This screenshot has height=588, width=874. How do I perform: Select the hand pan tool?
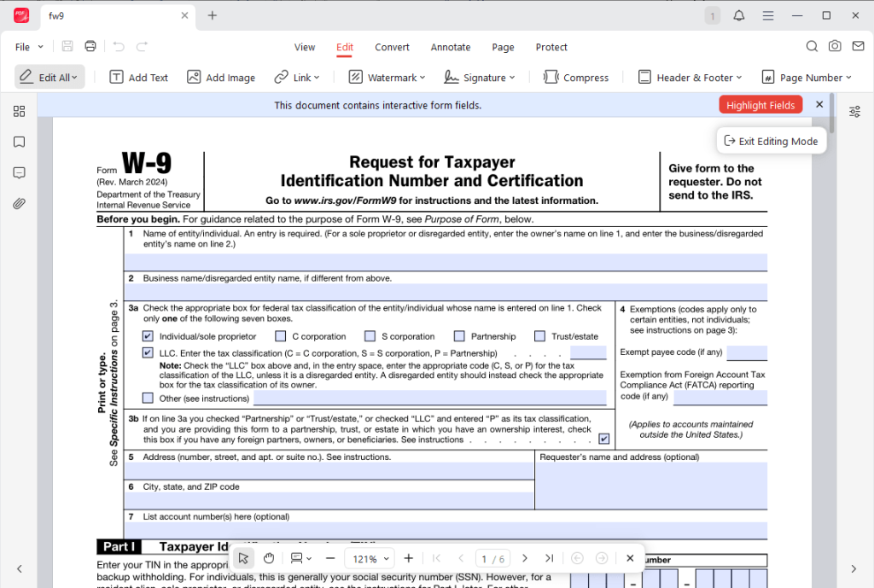tap(269, 558)
